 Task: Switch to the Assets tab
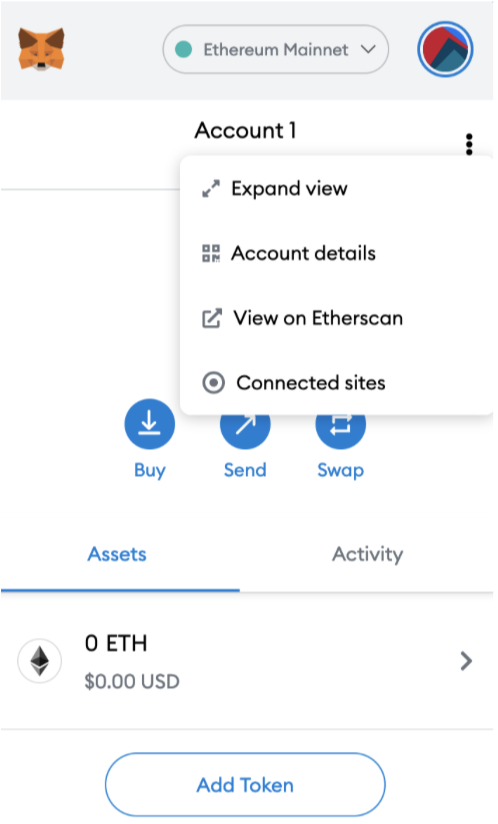tap(117, 554)
